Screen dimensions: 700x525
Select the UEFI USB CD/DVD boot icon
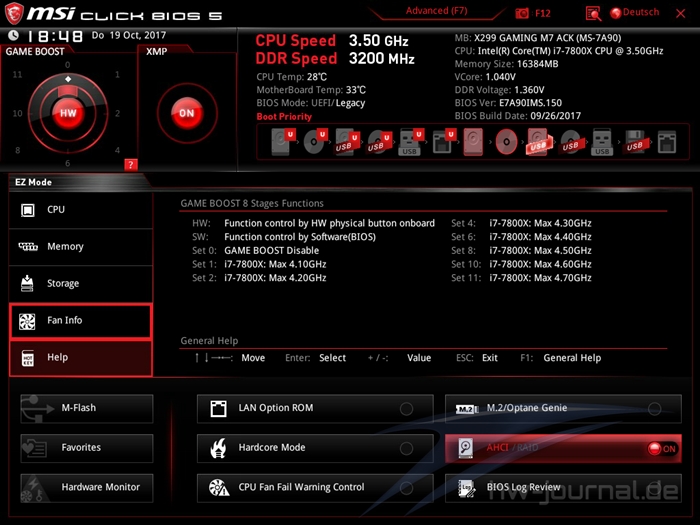[379, 141]
